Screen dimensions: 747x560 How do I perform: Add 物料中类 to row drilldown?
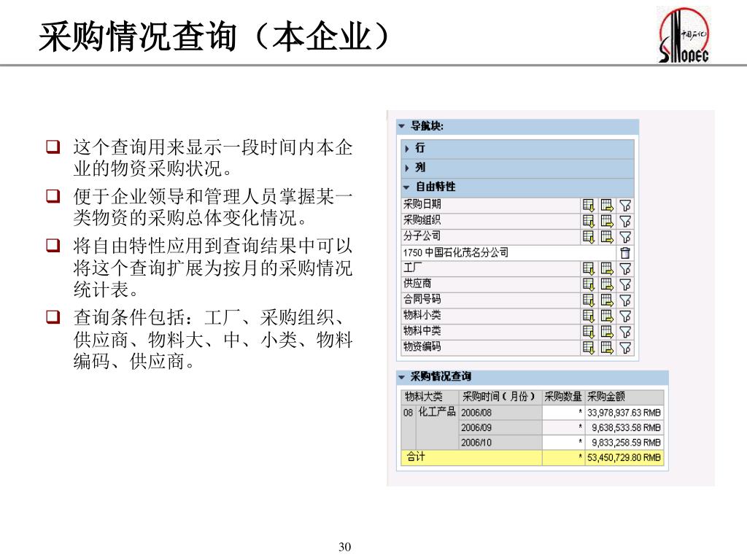tap(589, 332)
